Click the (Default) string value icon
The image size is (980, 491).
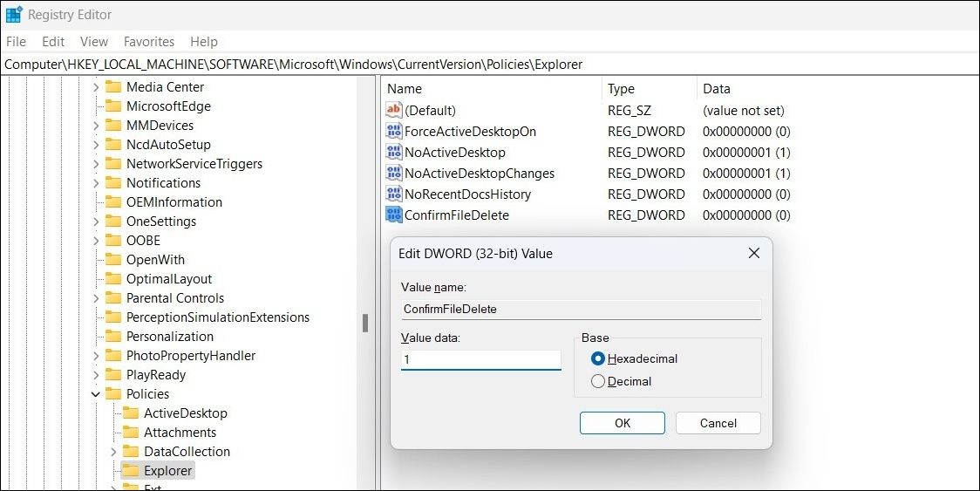tap(394, 111)
